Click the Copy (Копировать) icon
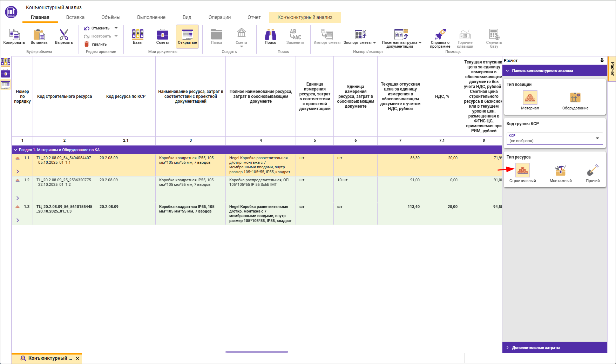616x364 pixels. (x=14, y=35)
